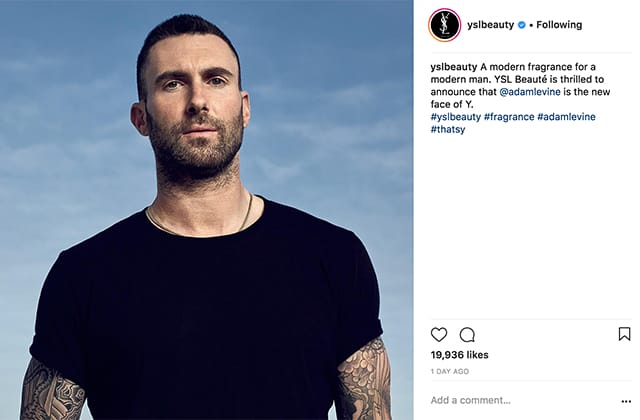Click the 1 DAY AGO timestamp
Screen dimensions: 640x420
[449, 371]
